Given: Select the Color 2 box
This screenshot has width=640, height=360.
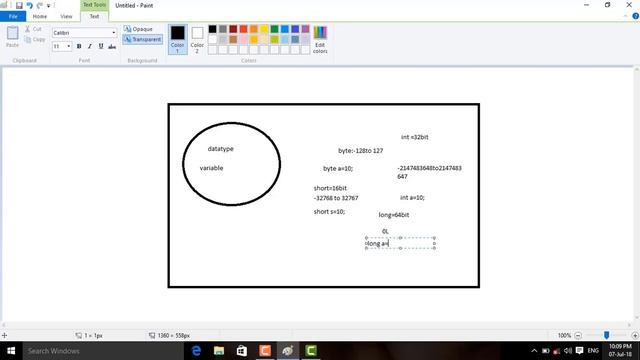Looking at the screenshot, I should [197, 39].
